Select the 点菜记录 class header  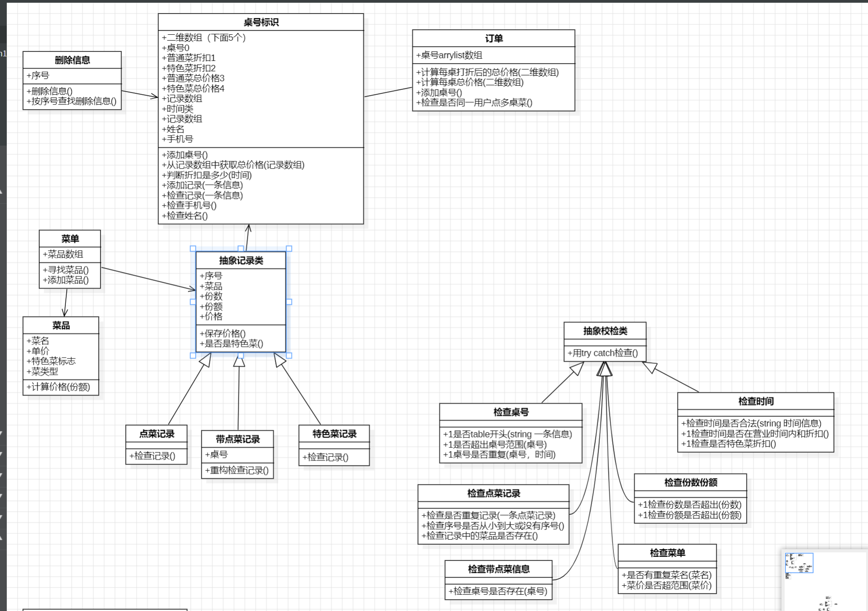(x=156, y=434)
